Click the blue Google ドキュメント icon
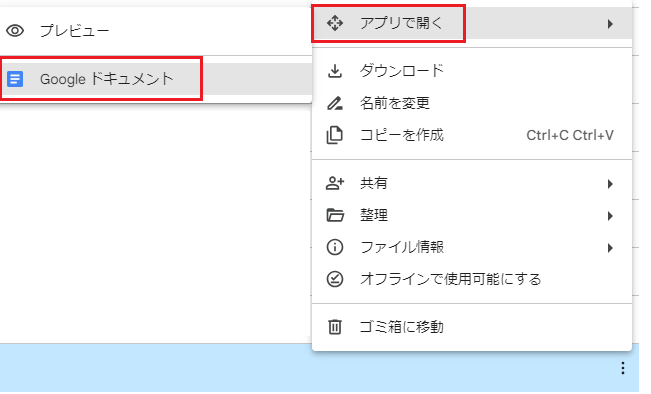Viewport: 651px width, 394px height. coord(15,79)
